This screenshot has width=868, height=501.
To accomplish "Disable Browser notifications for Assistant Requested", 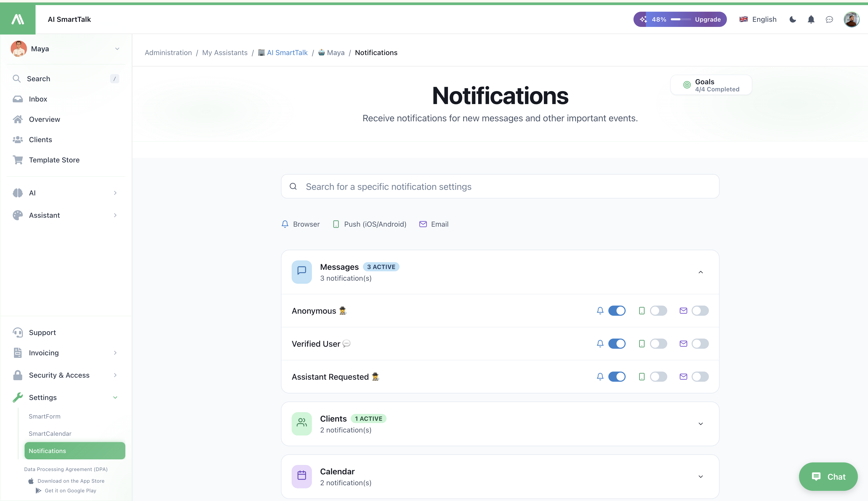I will tap(617, 377).
